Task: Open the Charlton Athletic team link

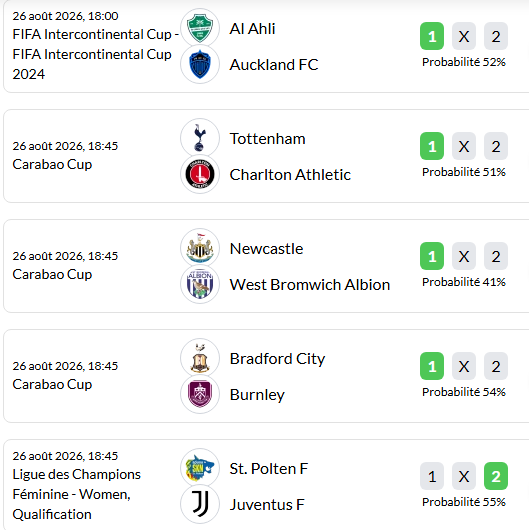Action: pos(290,175)
